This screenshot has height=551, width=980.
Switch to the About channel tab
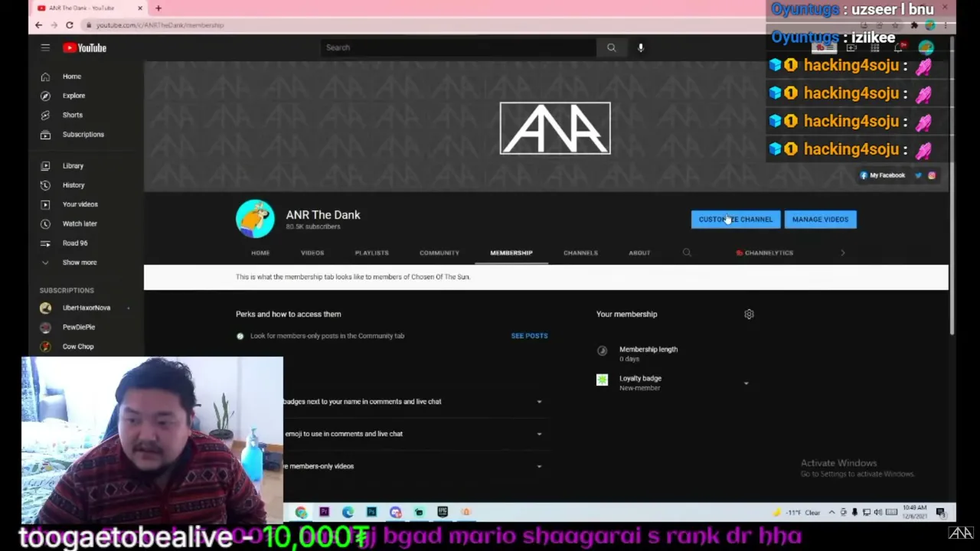pos(639,253)
